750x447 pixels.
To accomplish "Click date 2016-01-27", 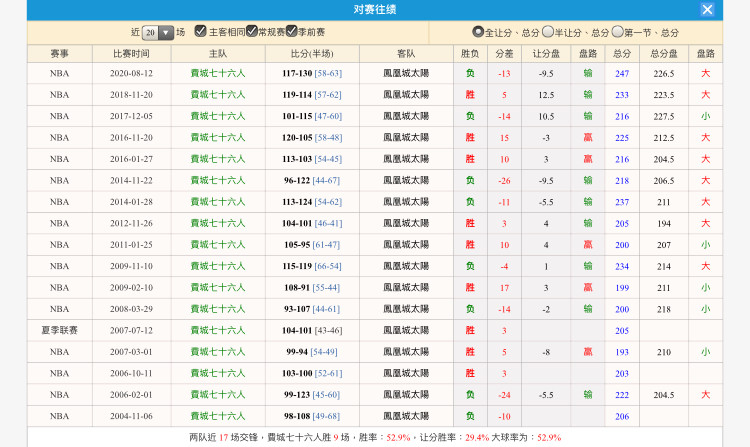I will pos(132,159).
